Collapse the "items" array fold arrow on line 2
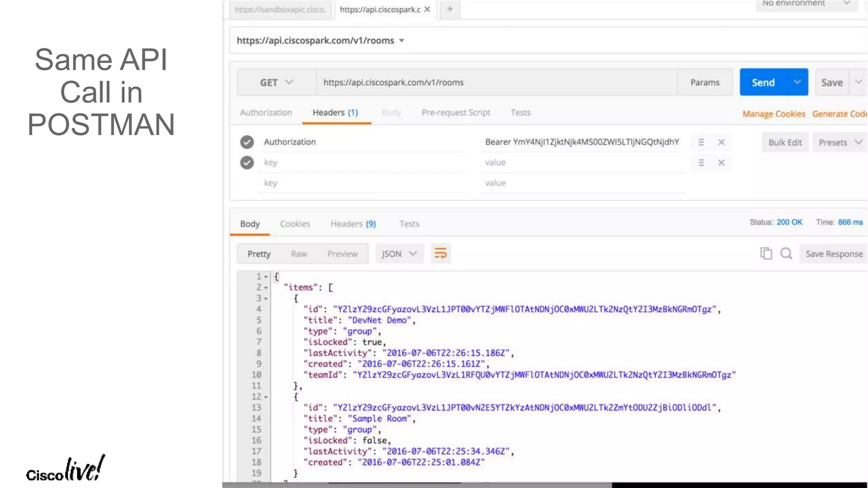Screen dimensions: 868x488 (266, 288)
